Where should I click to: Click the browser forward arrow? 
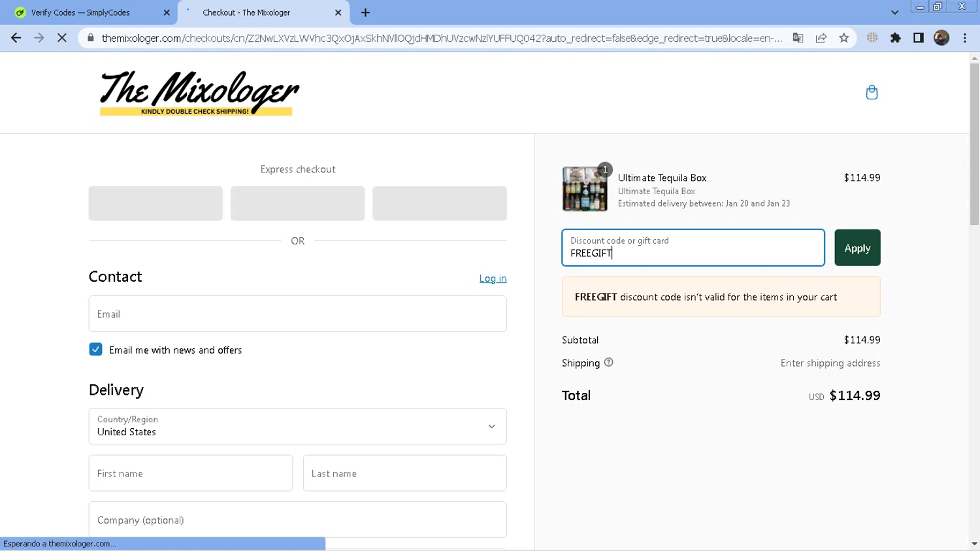[x=39, y=38]
